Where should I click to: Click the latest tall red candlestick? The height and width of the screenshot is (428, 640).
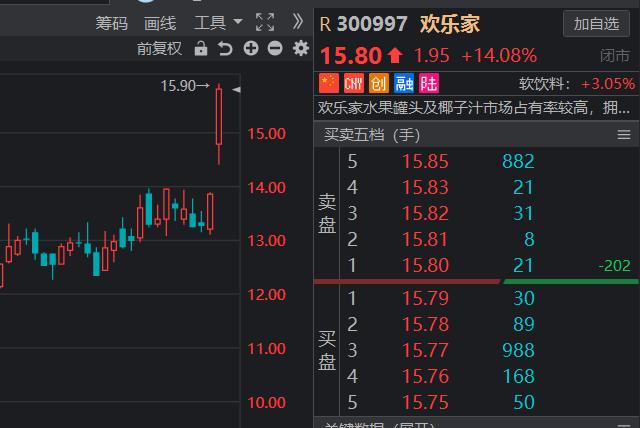pos(219,124)
